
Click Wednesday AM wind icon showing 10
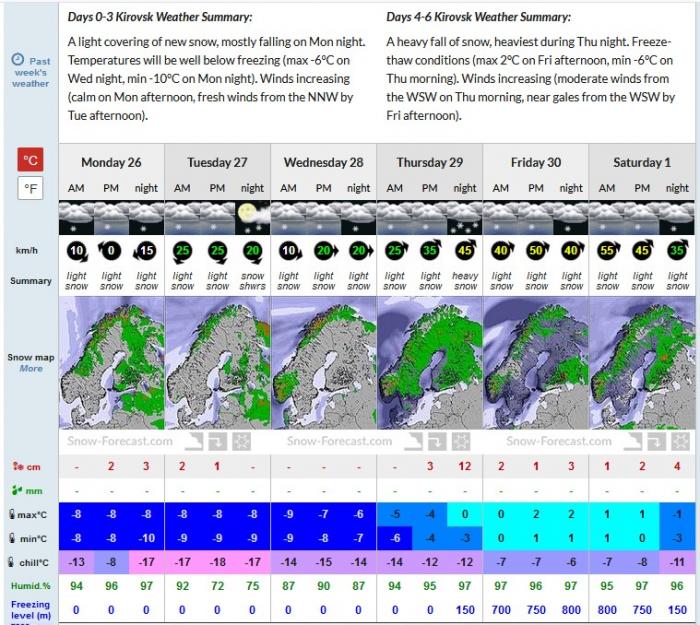(290, 251)
